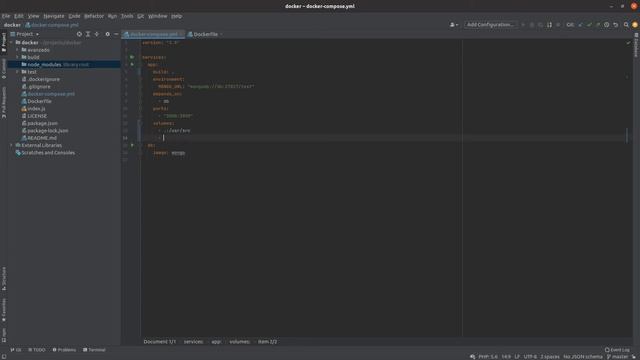The height and width of the screenshot is (360, 640).
Task: Toggle tool window bars icon at bottom-left corner
Action: 4,357
